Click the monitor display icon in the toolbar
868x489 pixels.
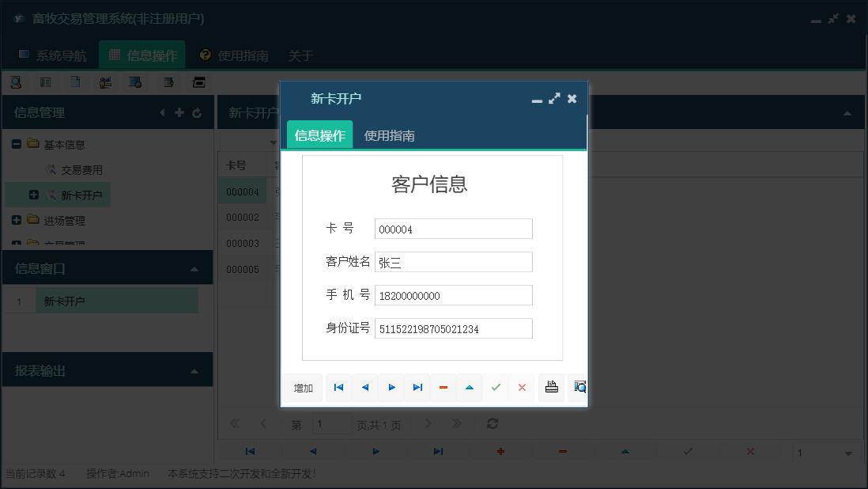tap(134, 81)
